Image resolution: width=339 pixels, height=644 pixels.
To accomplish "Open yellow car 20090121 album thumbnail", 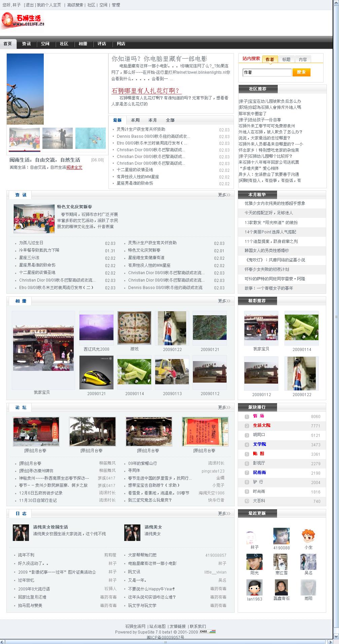I will 97,373.
